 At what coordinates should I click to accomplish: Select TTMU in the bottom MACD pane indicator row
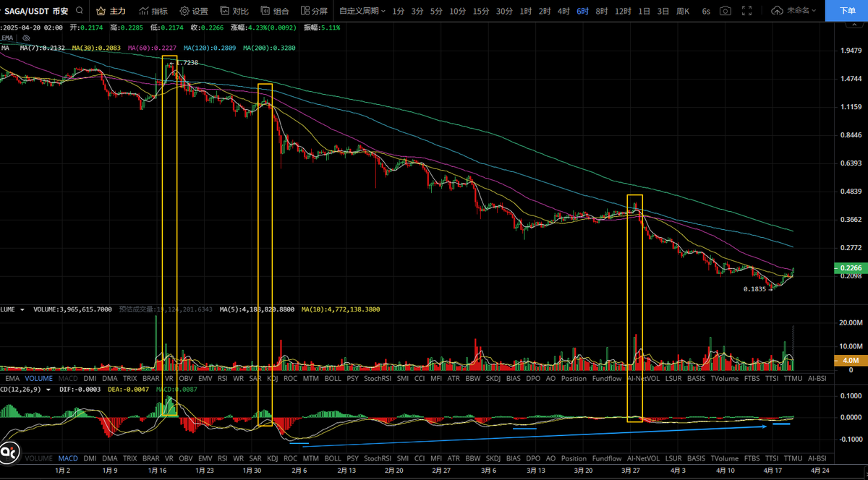click(x=793, y=458)
